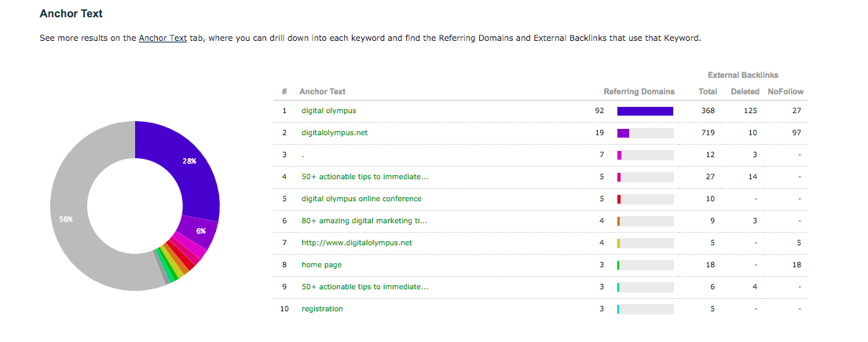Click the 'Referring Domains' column header

tap(639, 91)
